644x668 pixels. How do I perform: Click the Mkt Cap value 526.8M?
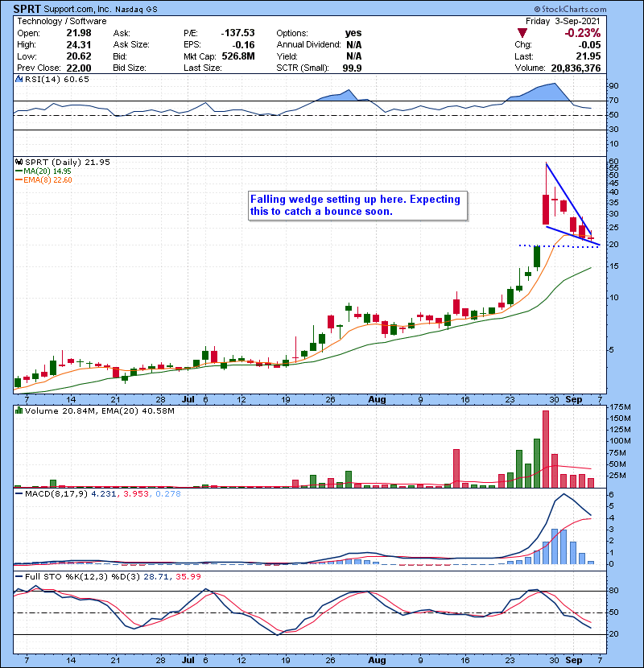(x=238, y=56)
